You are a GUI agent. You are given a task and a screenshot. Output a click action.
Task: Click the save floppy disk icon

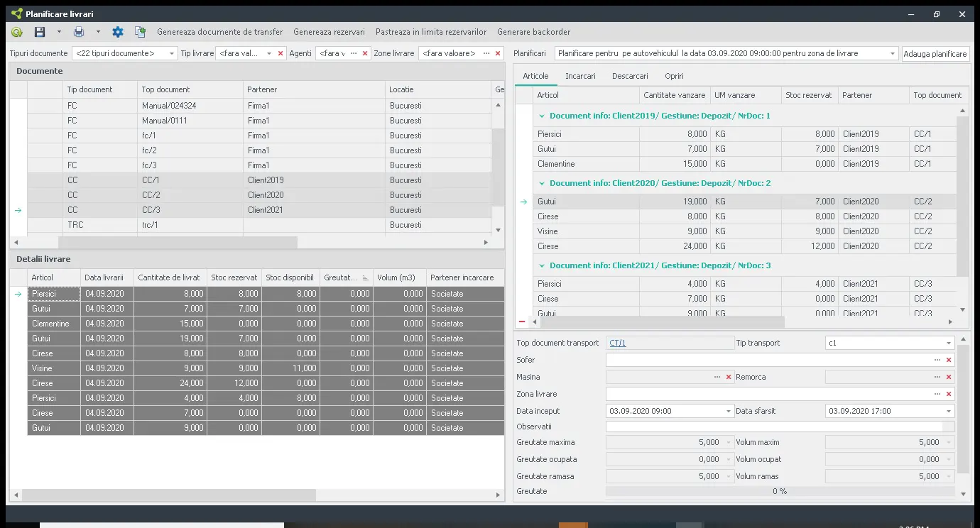[x=40, y=32]
